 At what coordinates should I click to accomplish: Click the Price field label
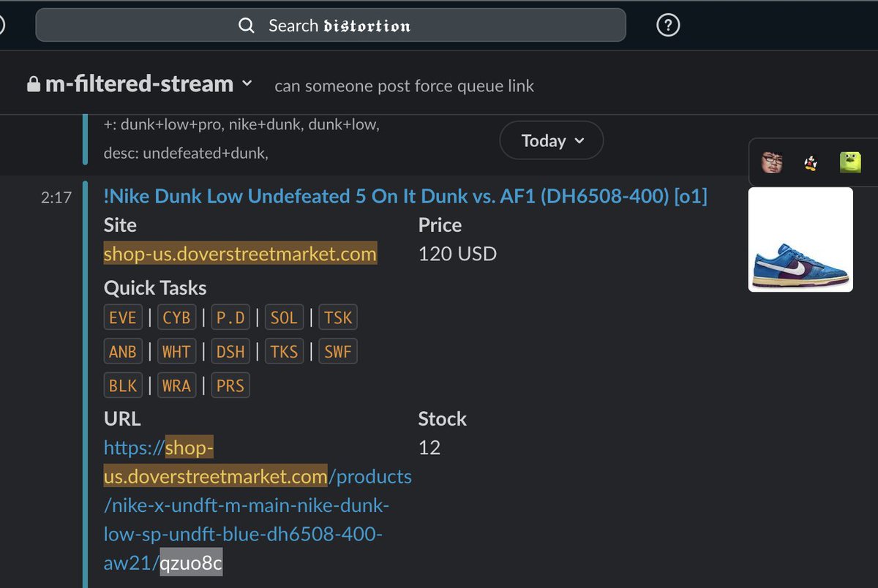point(440,225)
